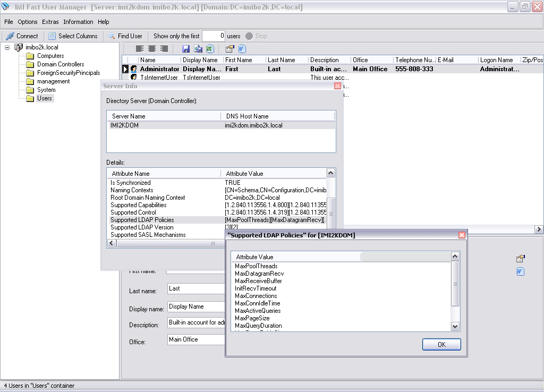
Task: Click the Office input field
Action: [196, 339]
